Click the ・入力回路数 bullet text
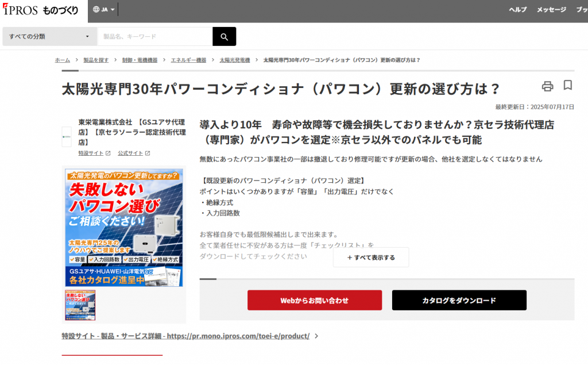Image resolution: width=588 pixels, height=365 pixels. [220, 213]
